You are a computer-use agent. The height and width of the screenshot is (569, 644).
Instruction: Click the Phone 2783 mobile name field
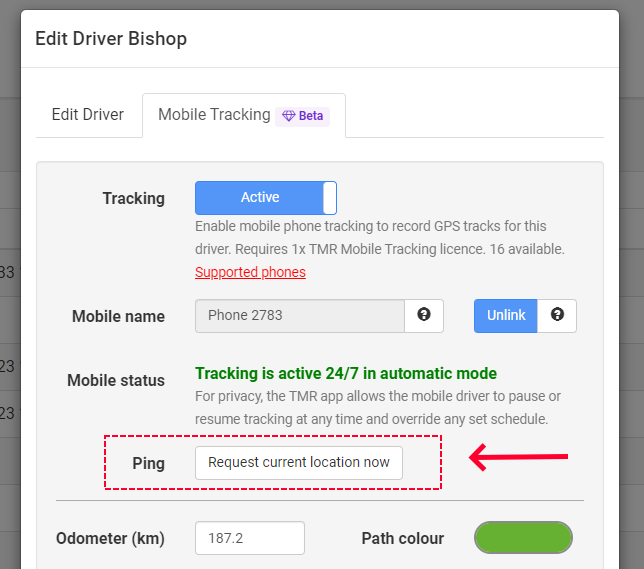[299, 316]
